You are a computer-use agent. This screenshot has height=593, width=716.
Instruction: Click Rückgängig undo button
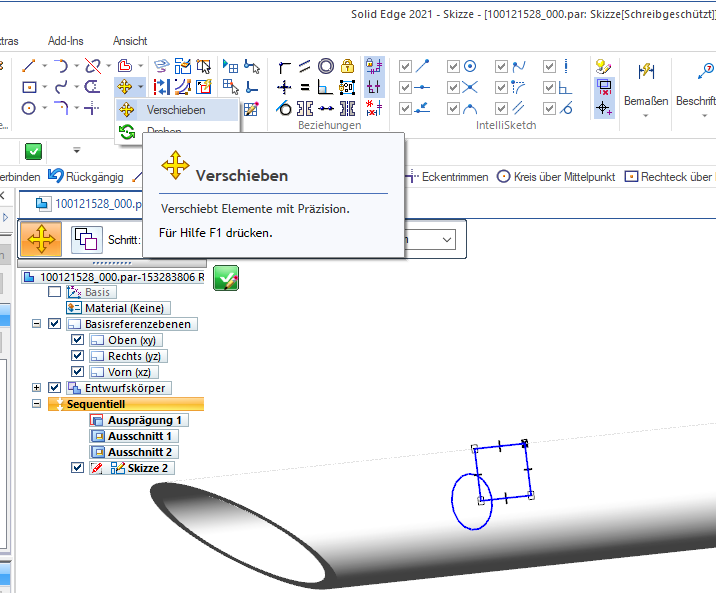pos(86,177)
